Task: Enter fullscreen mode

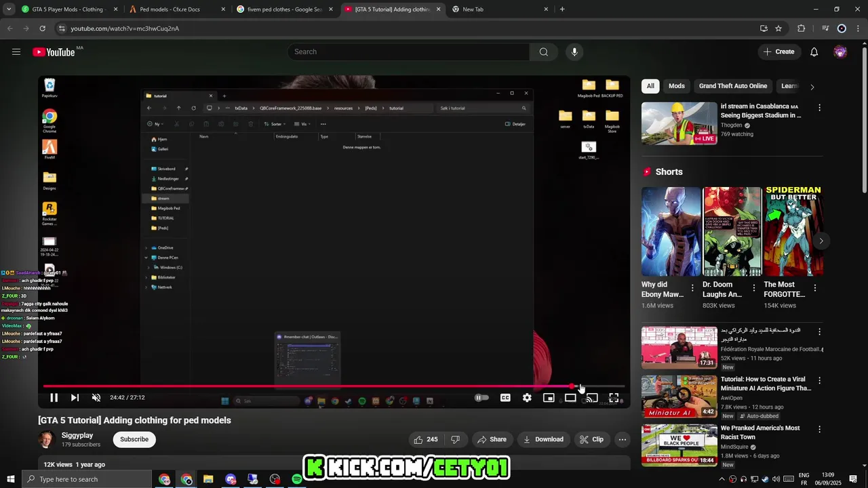Action: point(614,398)
